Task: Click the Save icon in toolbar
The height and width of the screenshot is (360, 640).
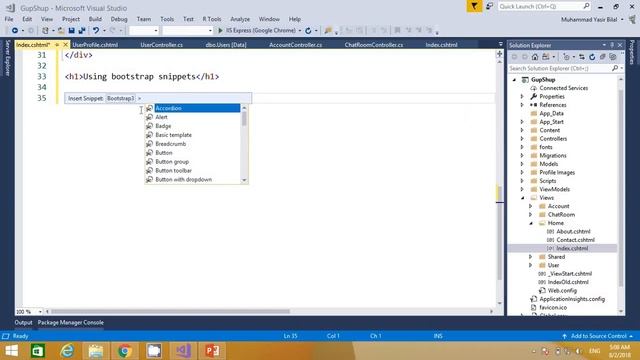Action: [x=71, y=31]
